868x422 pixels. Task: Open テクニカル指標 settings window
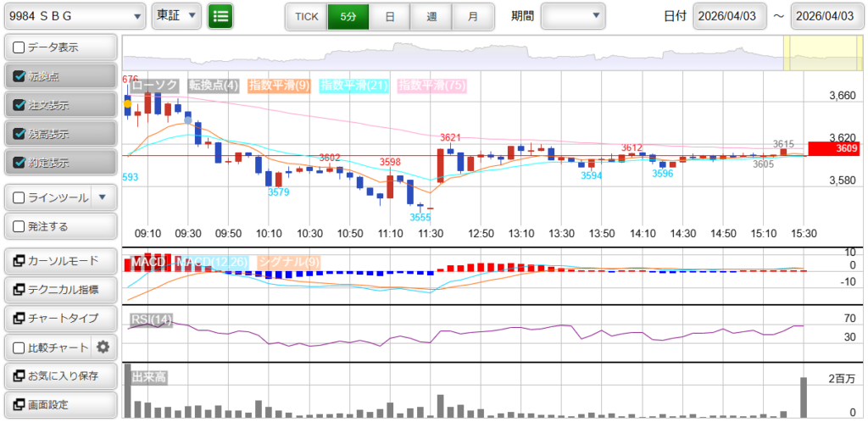click(60, 289)
